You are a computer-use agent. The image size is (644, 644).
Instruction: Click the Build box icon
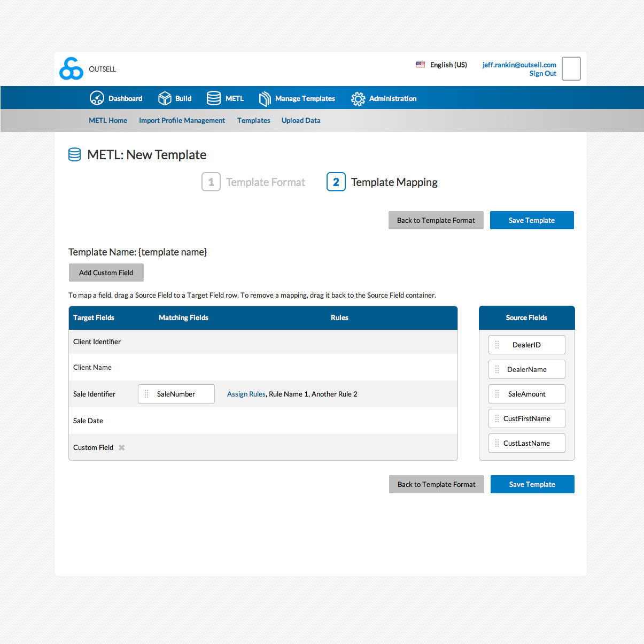165,98
